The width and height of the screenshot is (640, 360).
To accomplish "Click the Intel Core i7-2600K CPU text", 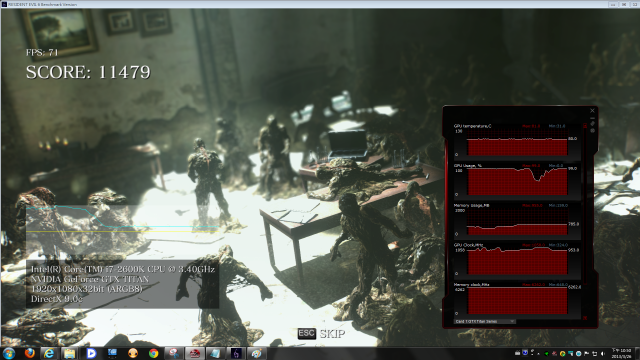I will [x=123, y=269].
